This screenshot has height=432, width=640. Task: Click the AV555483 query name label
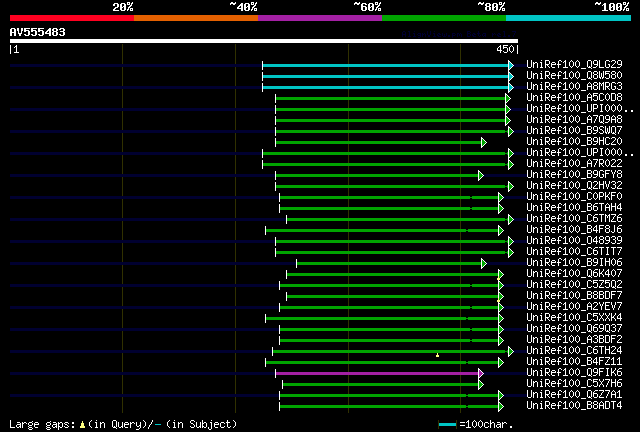point(38,32)
